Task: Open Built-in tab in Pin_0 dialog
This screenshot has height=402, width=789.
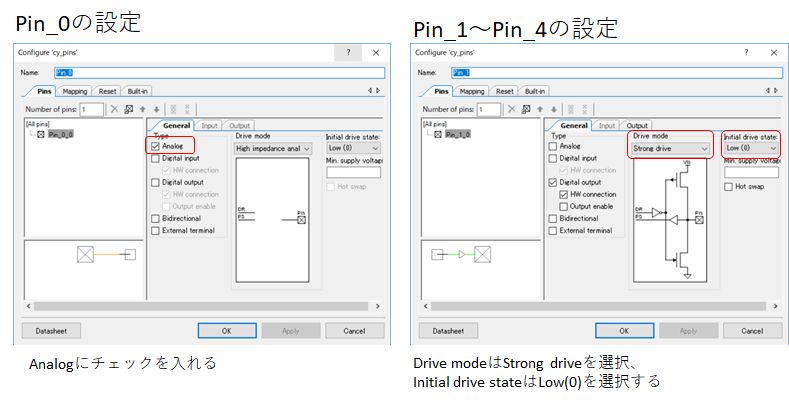Action: [x=137, y=91]
